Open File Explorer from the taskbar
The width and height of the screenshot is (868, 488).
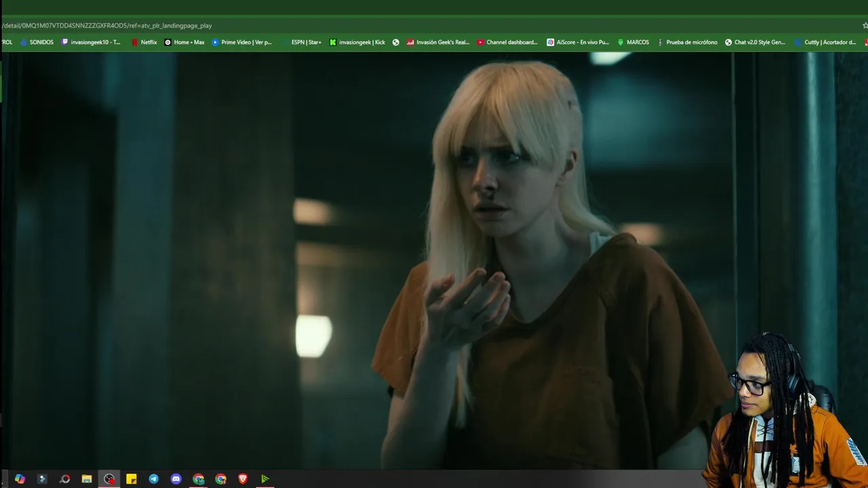[87, 479]
